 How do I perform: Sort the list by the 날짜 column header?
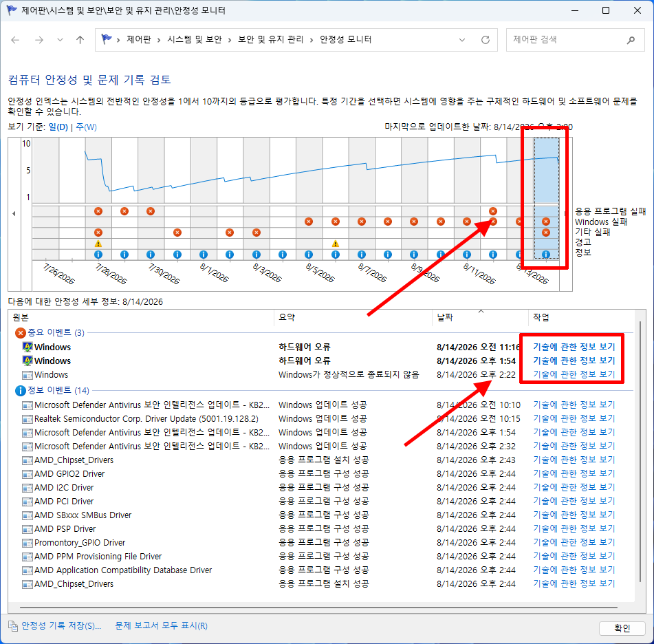480,318
